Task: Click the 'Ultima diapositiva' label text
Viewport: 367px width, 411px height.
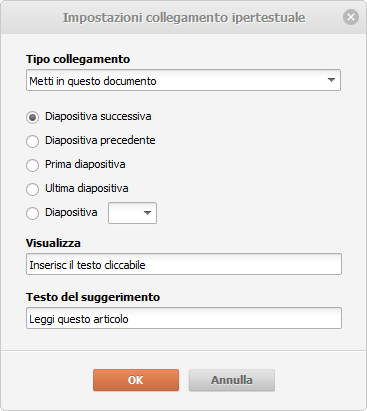Action: pyautogui.click(x=87, y=188)
